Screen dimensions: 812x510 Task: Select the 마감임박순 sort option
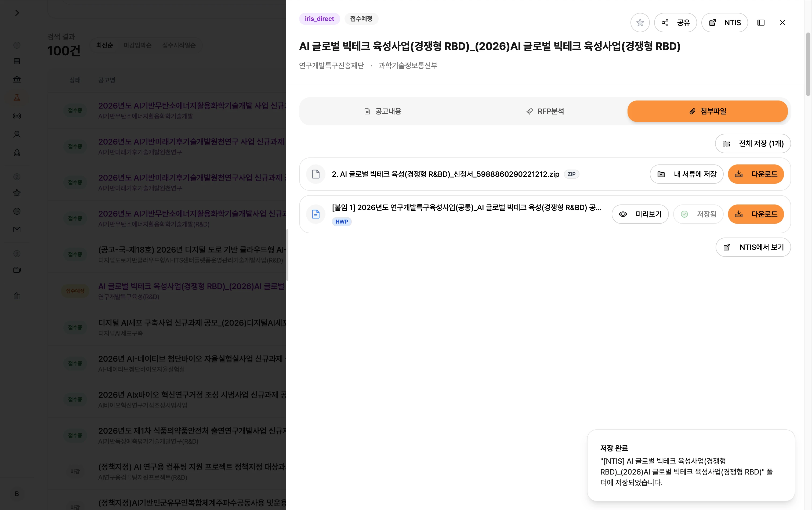click(x=137, y=45)
